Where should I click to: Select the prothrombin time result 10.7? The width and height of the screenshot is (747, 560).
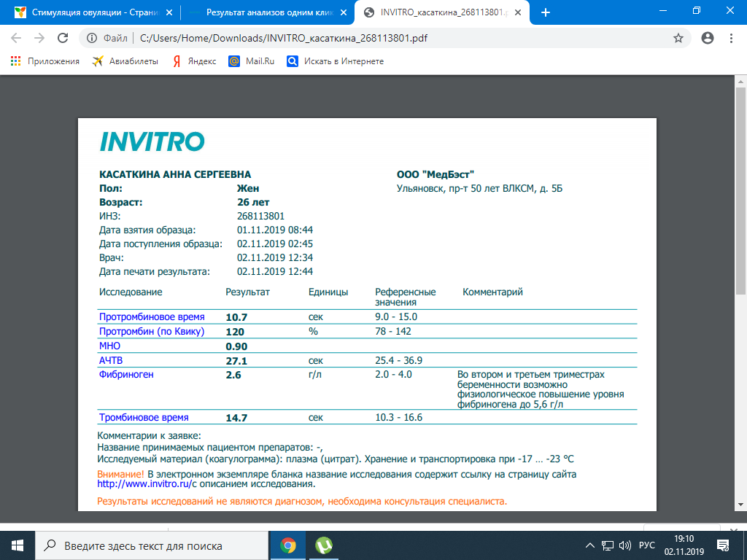click(x=236, y=317)
